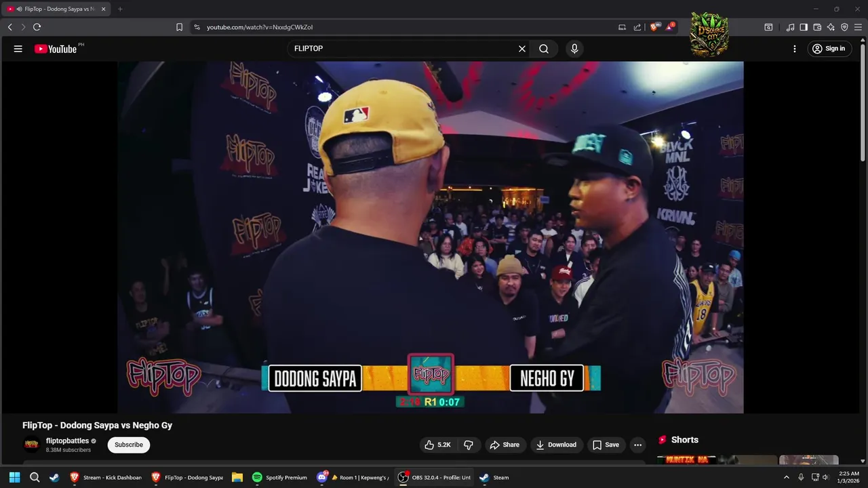This screenshot has height=488, width=868.
Task: Open the clock showing 2:25 AM
Action: [848, 477]
